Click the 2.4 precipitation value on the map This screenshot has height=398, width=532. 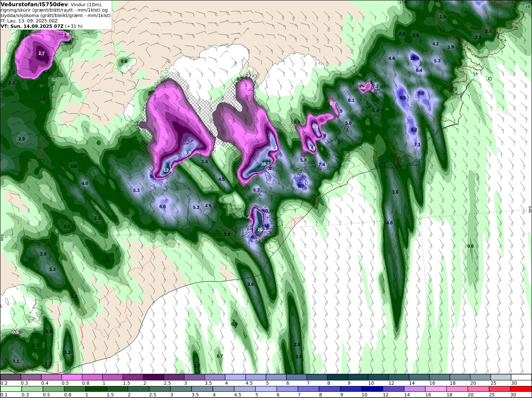[x=488, y=32]
